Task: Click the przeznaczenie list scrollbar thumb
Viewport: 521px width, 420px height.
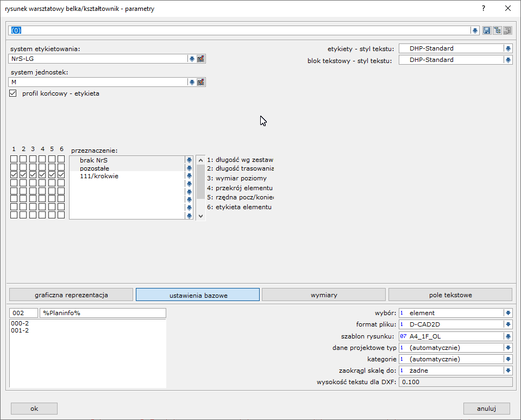Action: (x=200, y=182)
